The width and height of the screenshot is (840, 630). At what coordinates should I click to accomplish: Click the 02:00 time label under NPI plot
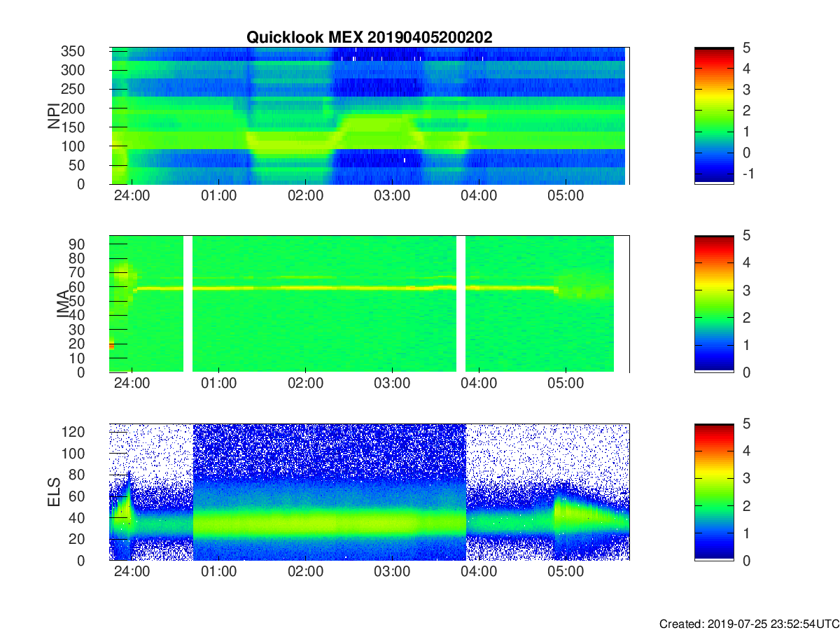tap(305, 195)
